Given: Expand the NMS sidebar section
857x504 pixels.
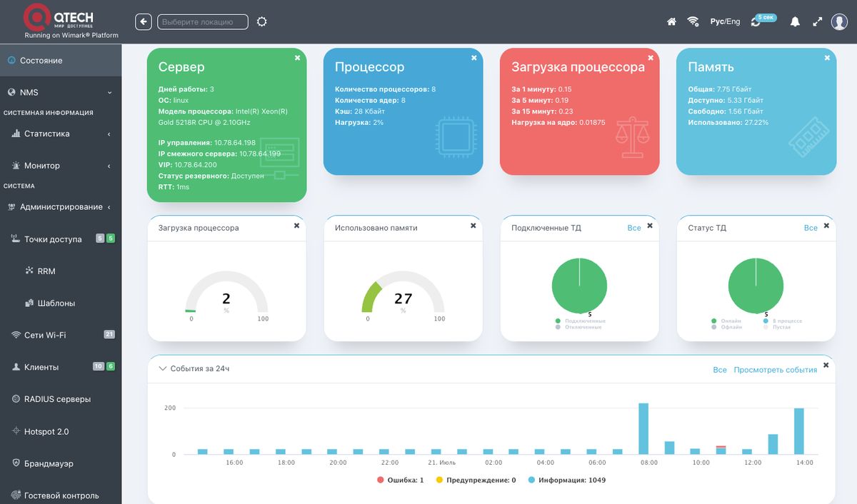Looking at the screenshot, I should [61, 93].
